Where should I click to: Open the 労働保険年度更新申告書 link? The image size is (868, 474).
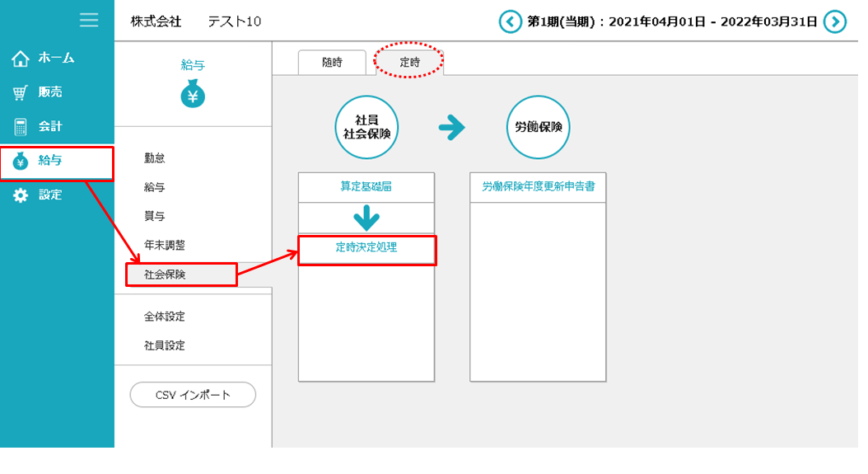click(538, 187)
